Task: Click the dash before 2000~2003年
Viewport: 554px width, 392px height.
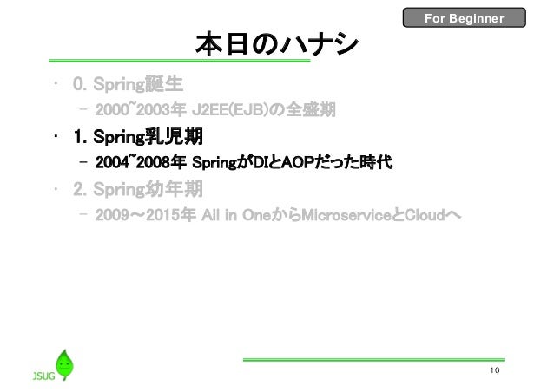Action: coord(83,110)
